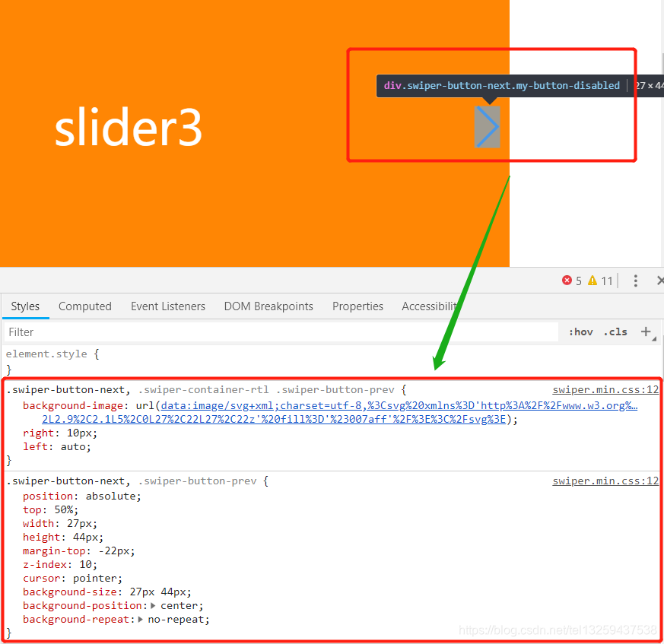The image size is (664, 644).
Task: Open the DOM Breakpoints tab
Action: tap(268, 306)
